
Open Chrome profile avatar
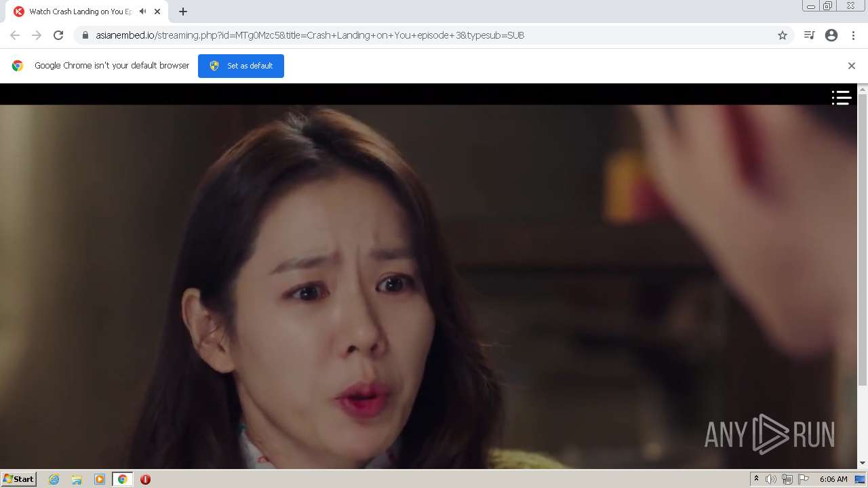click(831, 35)
